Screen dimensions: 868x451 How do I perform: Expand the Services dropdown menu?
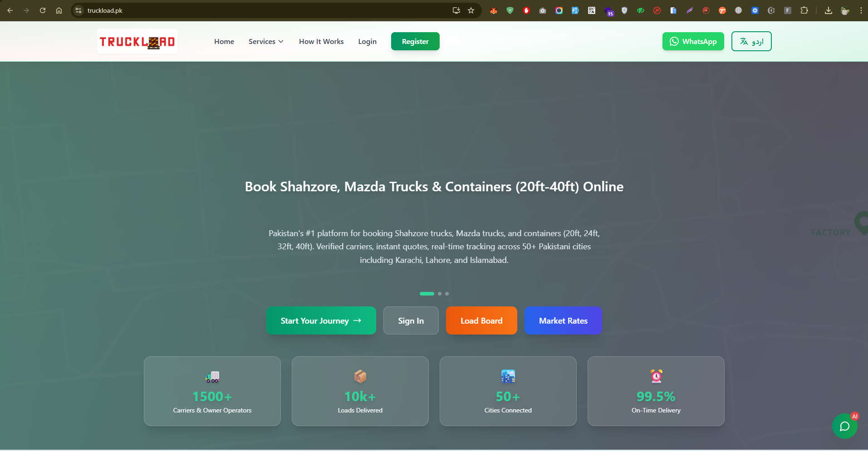[x=266, y=42]
